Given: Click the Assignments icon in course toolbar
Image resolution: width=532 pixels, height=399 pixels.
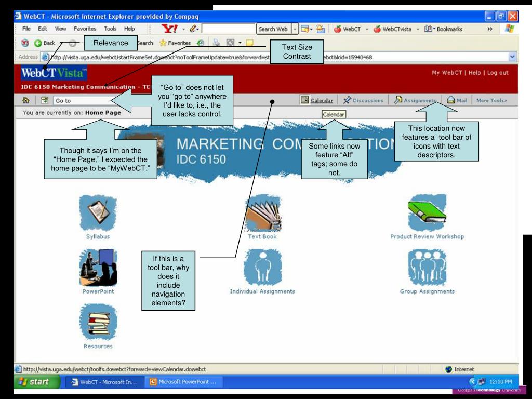Looking at the screenshot, I should (397, 100).
